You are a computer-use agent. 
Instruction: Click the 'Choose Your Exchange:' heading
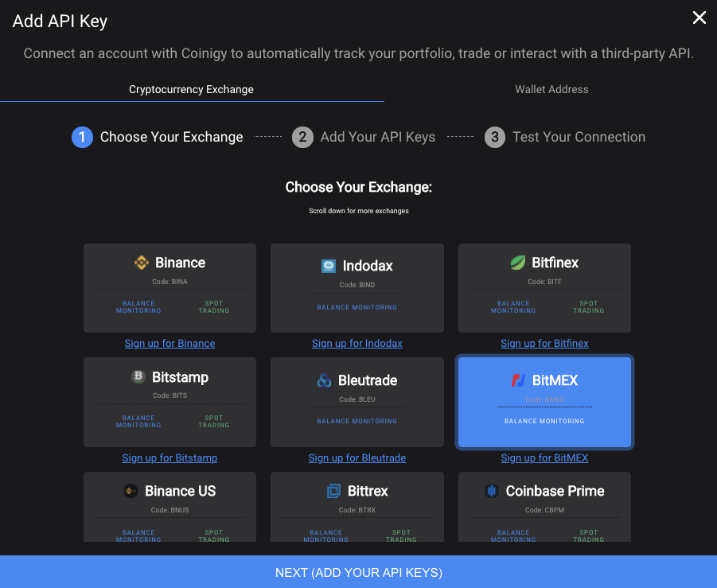click(358, 187)
